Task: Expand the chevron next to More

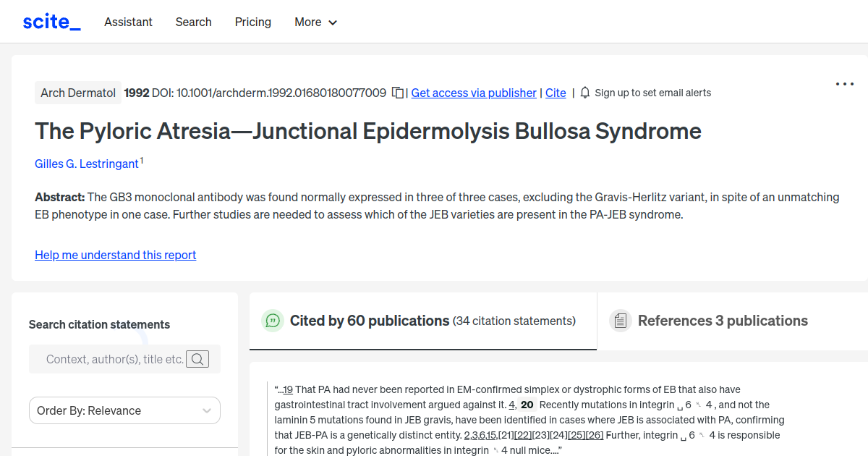Action: coord(333,22)
